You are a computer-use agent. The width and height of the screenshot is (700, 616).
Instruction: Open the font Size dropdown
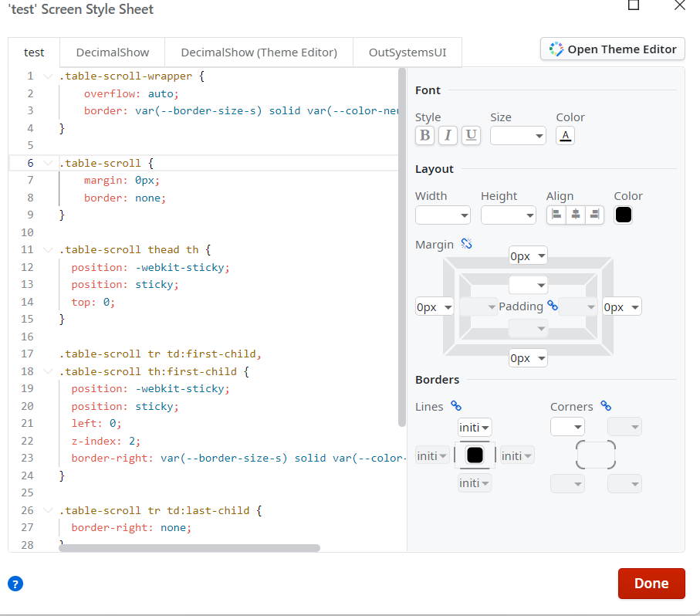click(x=518, y=136)
